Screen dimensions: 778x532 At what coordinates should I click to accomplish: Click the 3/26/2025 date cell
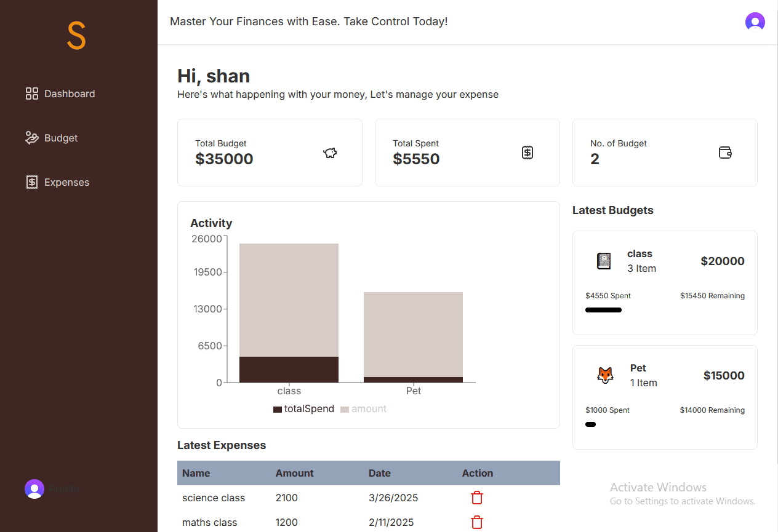(x=393, y=498)
